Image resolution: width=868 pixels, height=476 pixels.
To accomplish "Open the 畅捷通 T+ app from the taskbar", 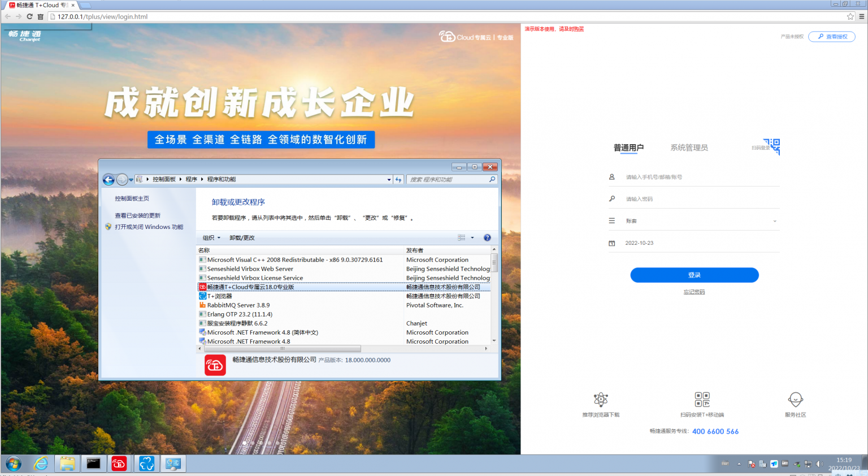I will (x=119, y=464).
